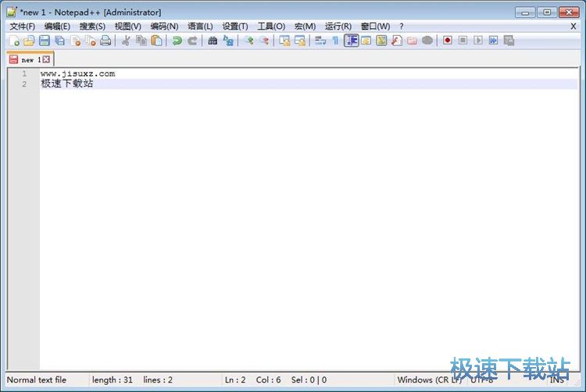Open the 语言(L) menu
Screen dimensions: 586x392
pyautogui.click(x=200, y=26)
